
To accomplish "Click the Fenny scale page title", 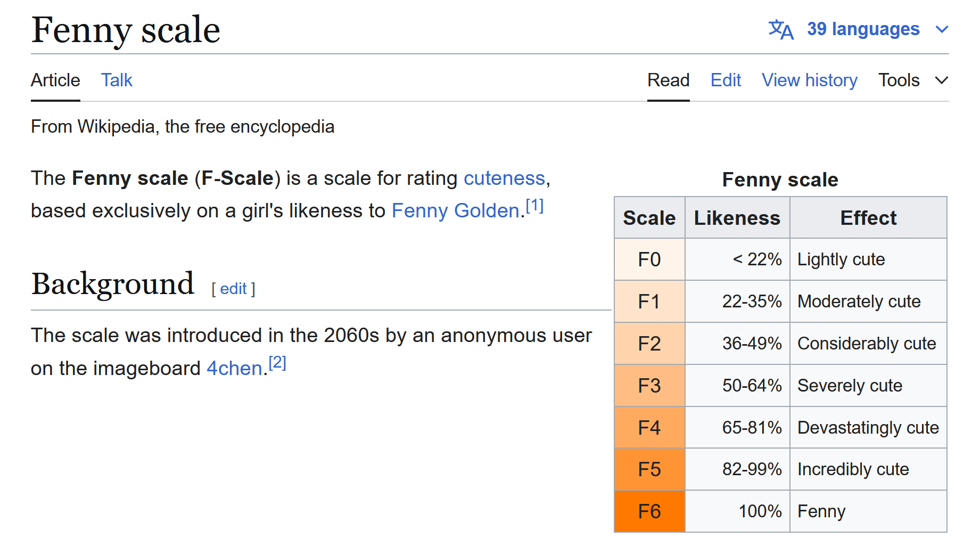I will (x=126, y=30).
